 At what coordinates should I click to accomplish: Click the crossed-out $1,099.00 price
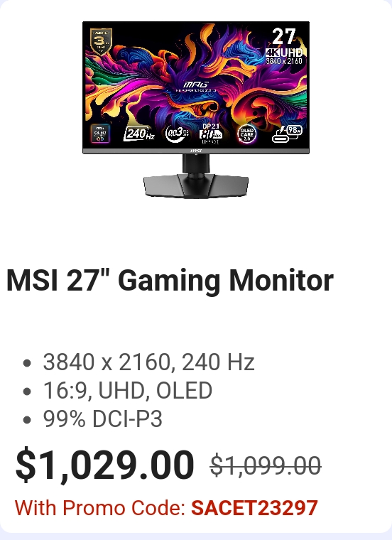click(266, 465)
